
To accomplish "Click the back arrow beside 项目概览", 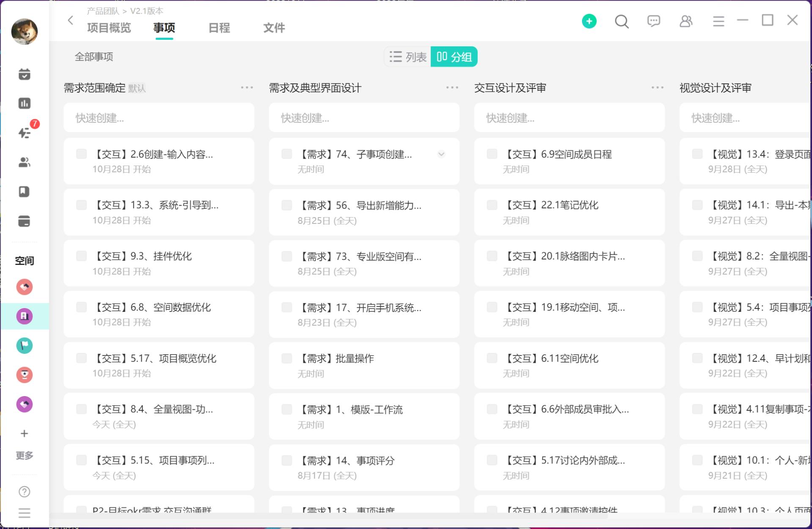I will click(x=71, y=20).
